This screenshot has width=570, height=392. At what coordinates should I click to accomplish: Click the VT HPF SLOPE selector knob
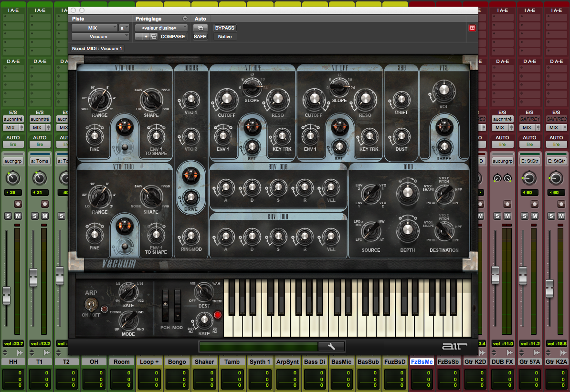tap(252, 88)
